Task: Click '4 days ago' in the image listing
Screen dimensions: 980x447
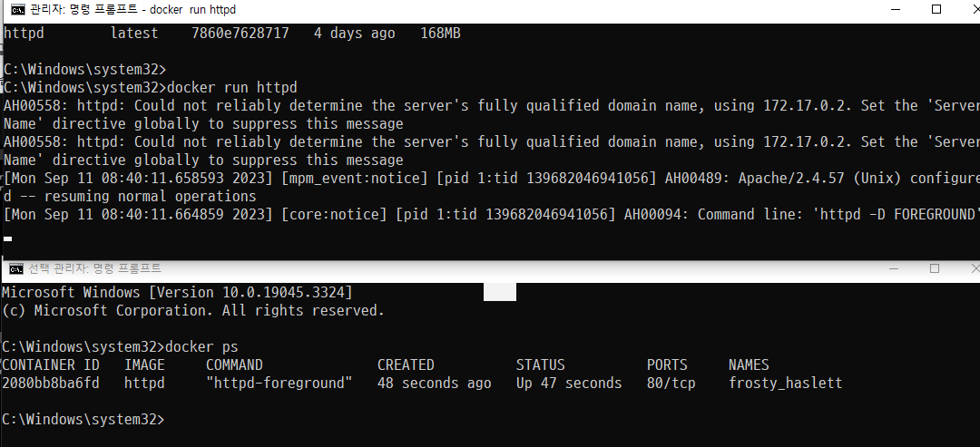Action: click(x=354, y=33)
